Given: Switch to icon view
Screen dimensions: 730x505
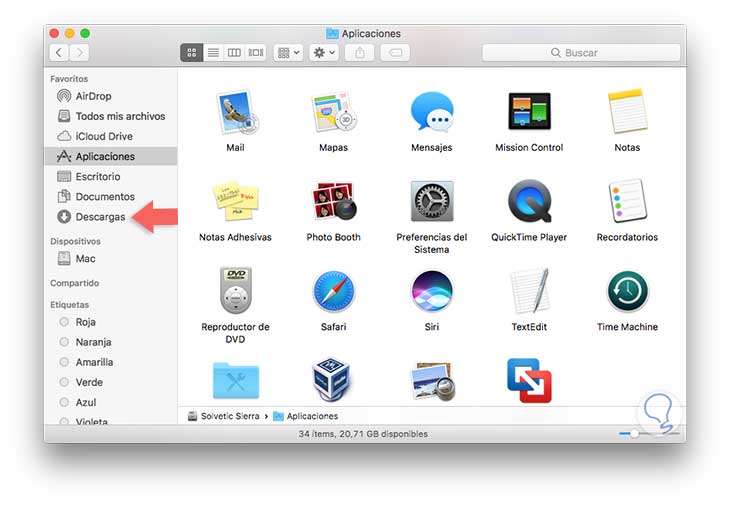Looking at the screenshot, I should pos(191,53).
